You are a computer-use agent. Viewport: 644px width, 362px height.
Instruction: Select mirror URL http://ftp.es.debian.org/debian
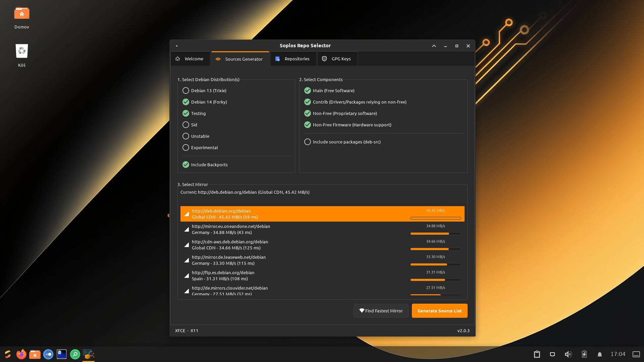[223, 273]
